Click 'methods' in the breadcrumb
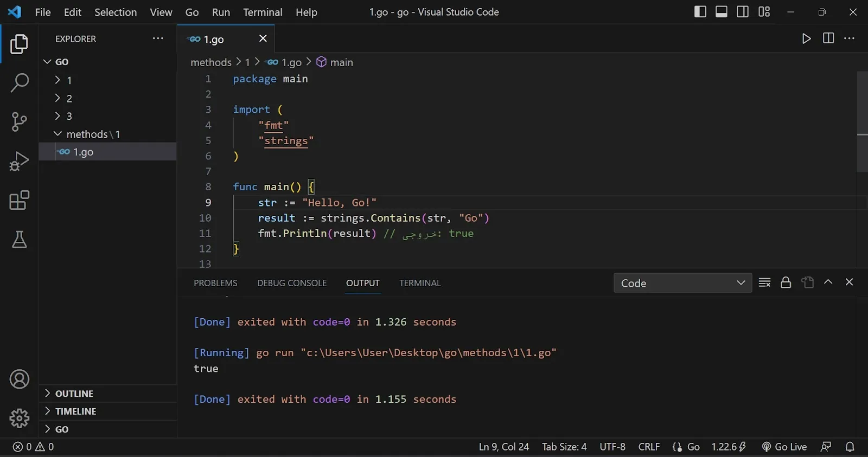The height and width of the screenshot is (457, 868). [x=211, y=62]
